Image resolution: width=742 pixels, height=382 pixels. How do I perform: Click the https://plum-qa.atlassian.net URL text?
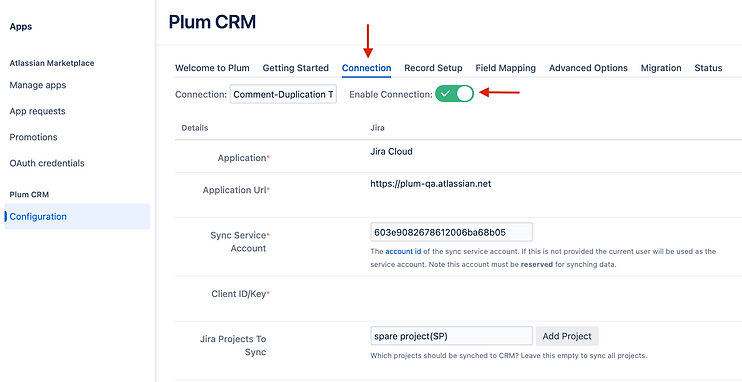pyautogui.click(x=431, y=184)
